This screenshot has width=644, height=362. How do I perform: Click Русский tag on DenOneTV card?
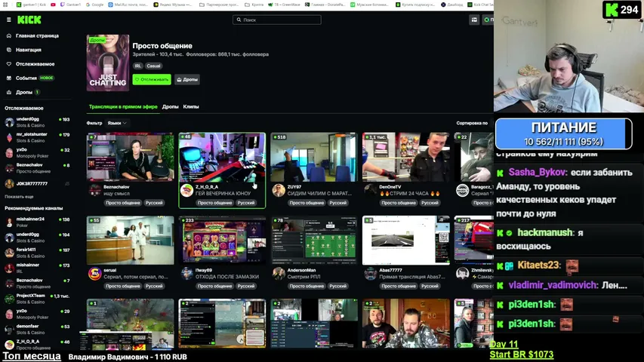pos(430,203)
